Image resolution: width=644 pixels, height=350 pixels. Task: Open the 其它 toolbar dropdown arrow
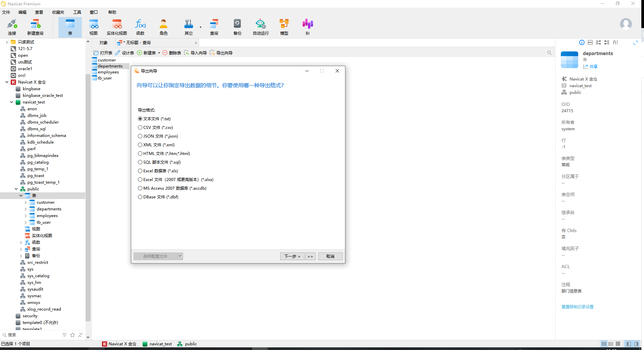click(x=200, y=27)
